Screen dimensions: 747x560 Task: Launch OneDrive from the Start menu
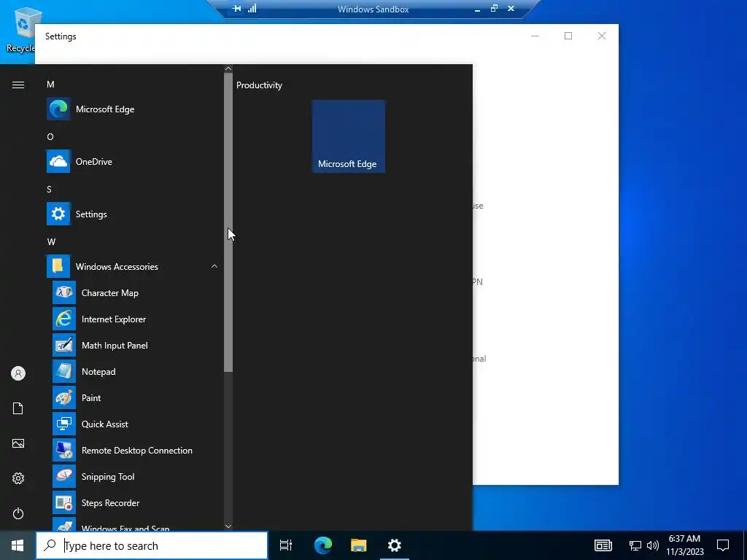coord(133,161)
